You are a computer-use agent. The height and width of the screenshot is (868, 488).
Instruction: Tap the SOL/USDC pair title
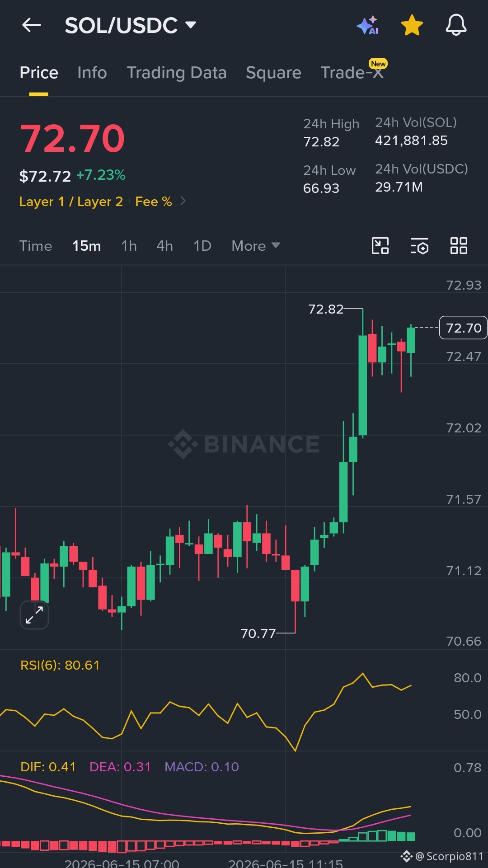121,25
